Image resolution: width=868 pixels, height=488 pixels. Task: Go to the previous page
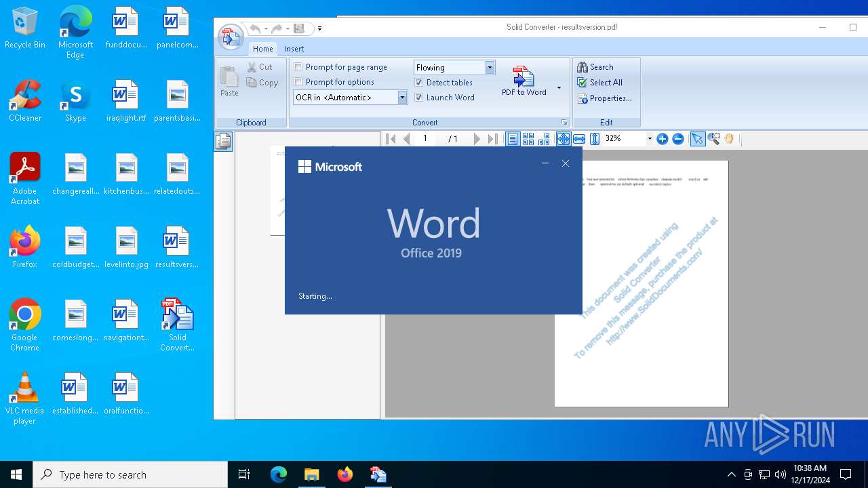406,139
